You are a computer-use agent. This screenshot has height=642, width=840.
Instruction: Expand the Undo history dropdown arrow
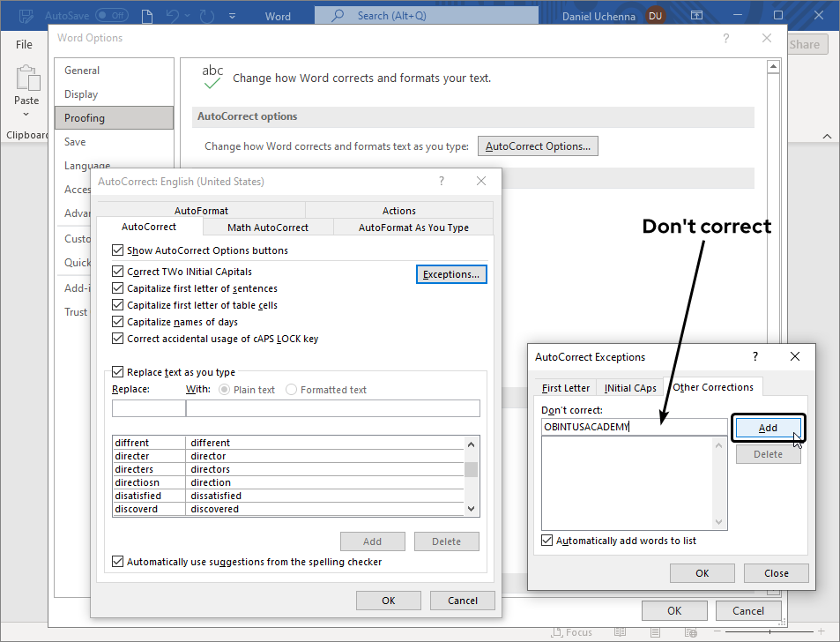pos(187,15)
